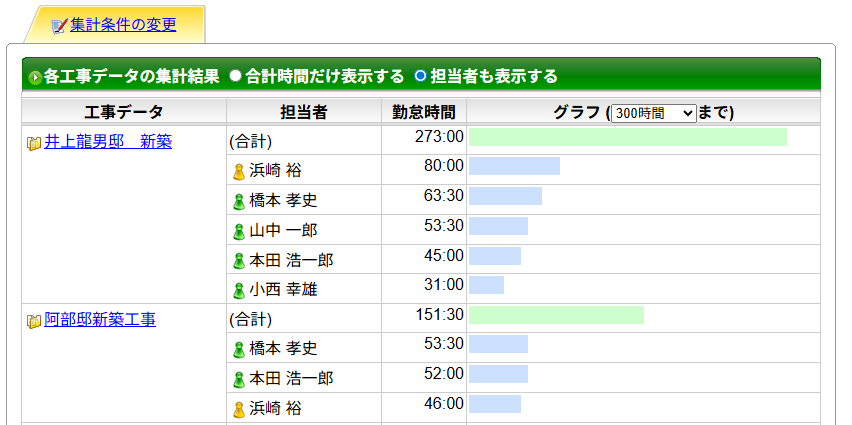Open the 井上龍男邸 新築 project link

tap(108, 142)
